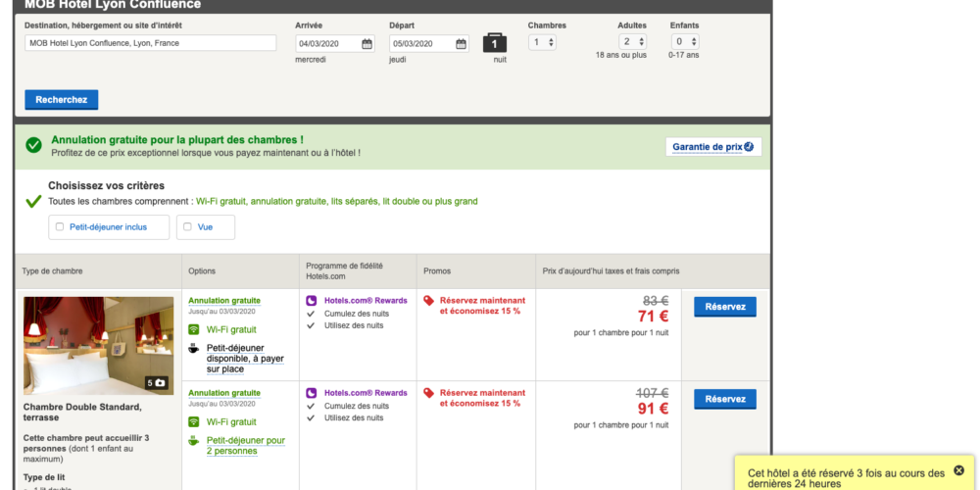Screen dimensions: 980x490
Task: Open the Enfants count dropdown
Action: click(x=684, y=42)
